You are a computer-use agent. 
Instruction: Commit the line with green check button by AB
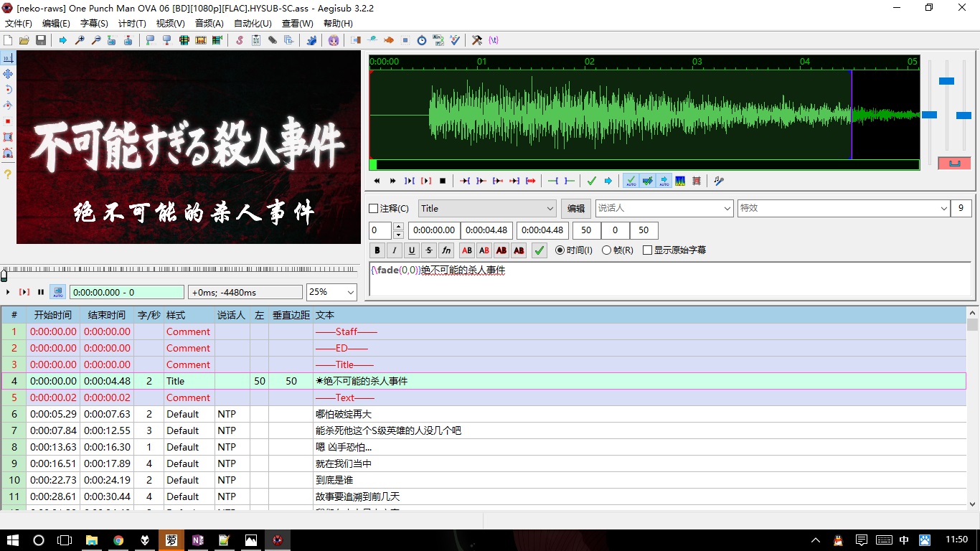click(x=540, y=250)
